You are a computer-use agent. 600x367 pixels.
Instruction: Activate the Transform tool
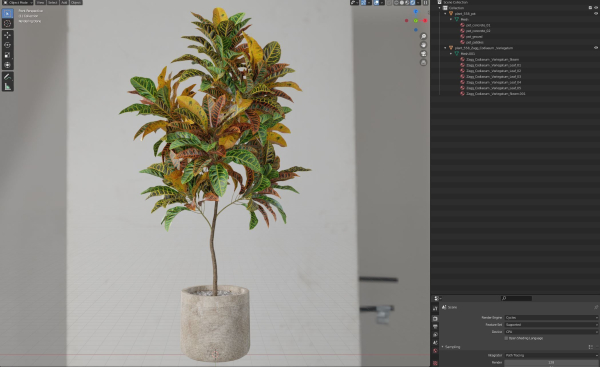(x=7, y=65)
